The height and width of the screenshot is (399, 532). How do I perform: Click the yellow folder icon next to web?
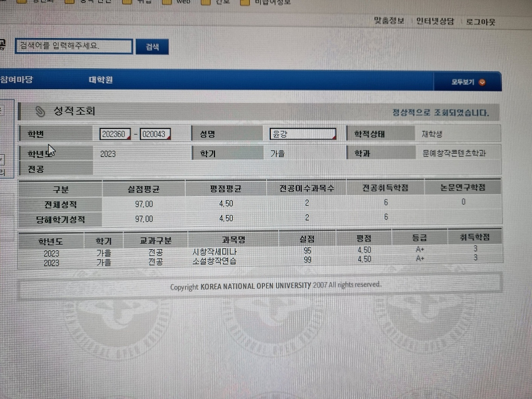tap(166, 2)
